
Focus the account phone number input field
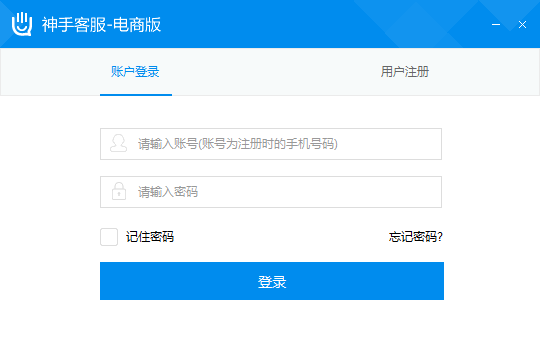271,144
